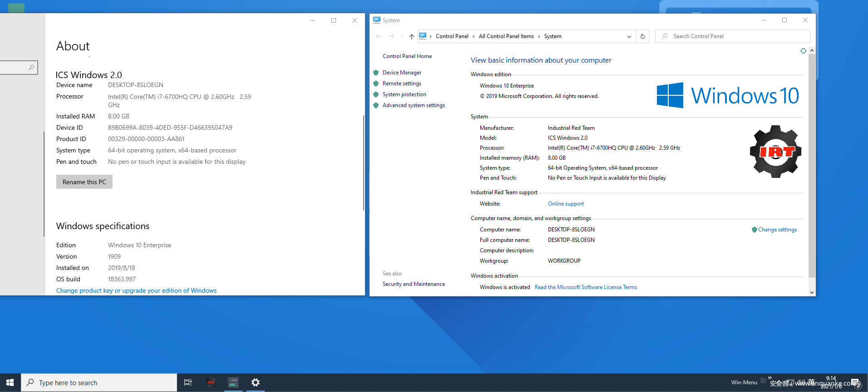The image size is (868, 392).
Task: Open Change product key or upgrade link
Action: click(136, 290)
